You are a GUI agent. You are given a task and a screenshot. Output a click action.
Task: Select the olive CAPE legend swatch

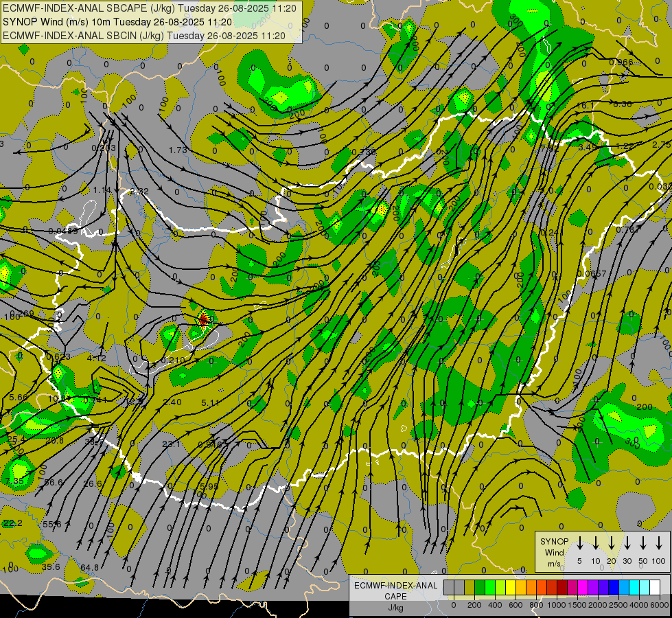pos(470,587)
